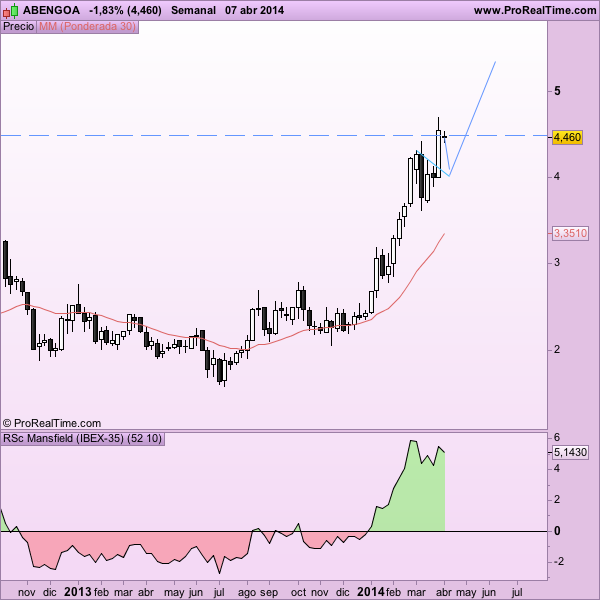Click the 2014 year label on time axis
600x600 pixels.
point(371,592)
